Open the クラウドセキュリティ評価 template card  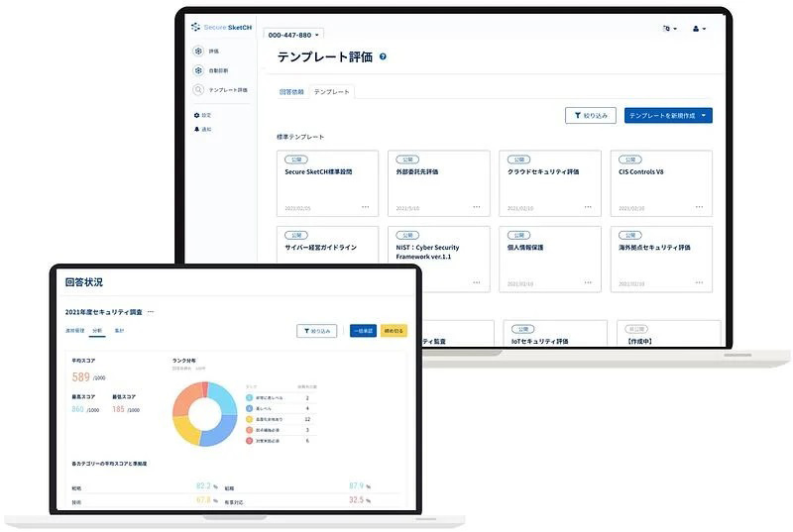(x=550, y=183)
